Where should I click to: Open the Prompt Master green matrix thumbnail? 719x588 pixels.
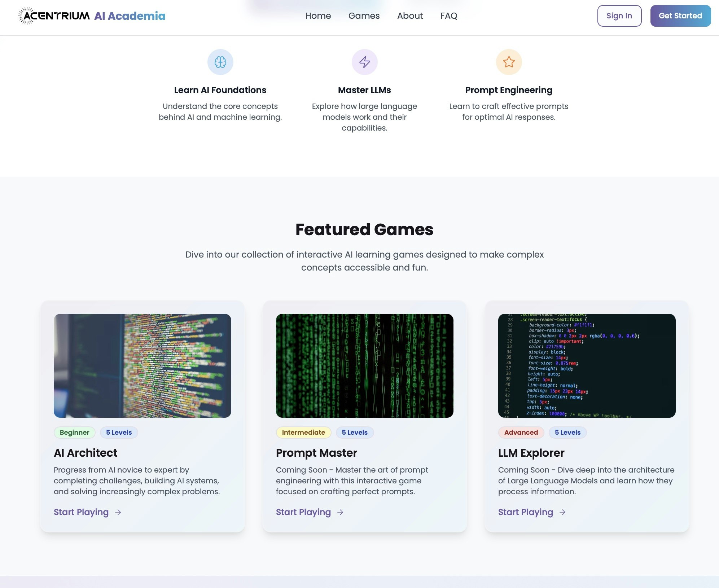coord(364,365)
